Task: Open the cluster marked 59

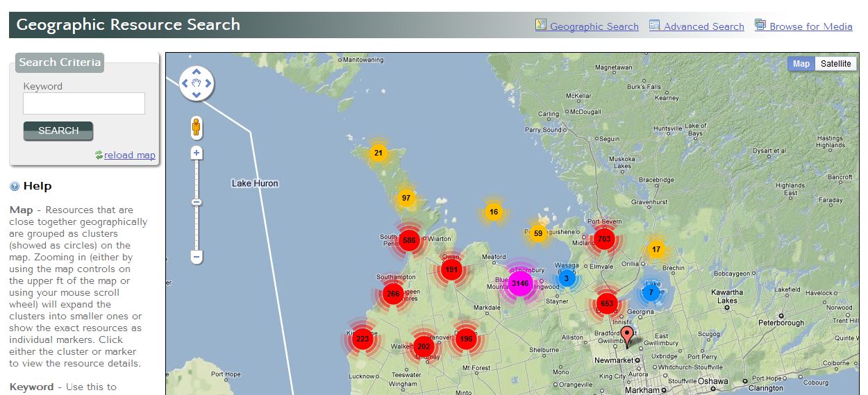Action: point(538,234)
